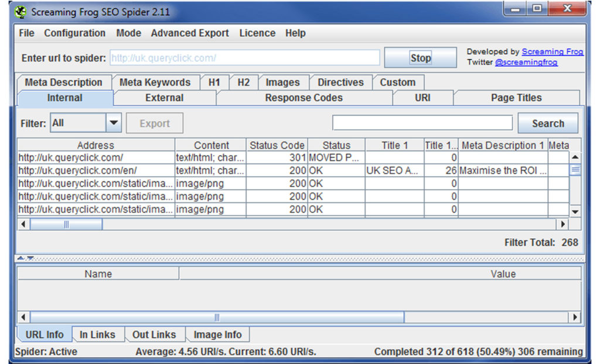This screenshot has width=600, height=364.
Task: Select the External tab
Action: (x=165, y=98)
